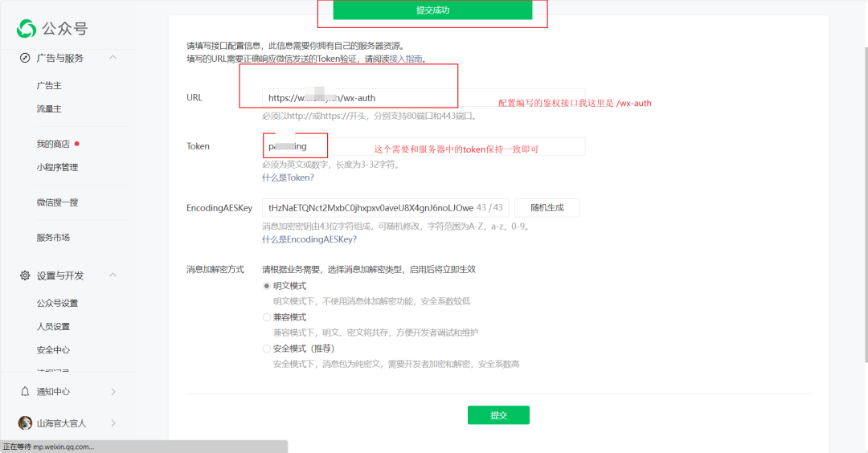Expand the 通知中心 arrow
Screen dimensions: 868x453
tap(113, 392)
